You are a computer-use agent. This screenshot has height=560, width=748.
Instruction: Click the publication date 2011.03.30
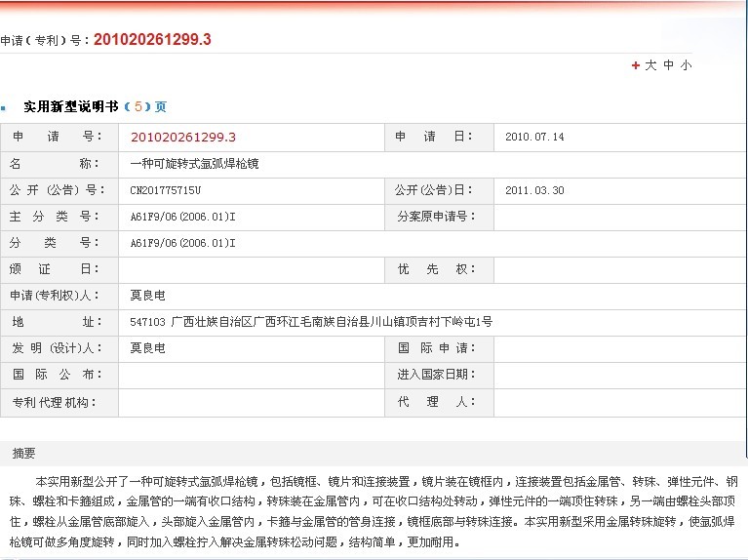(534, 189)
